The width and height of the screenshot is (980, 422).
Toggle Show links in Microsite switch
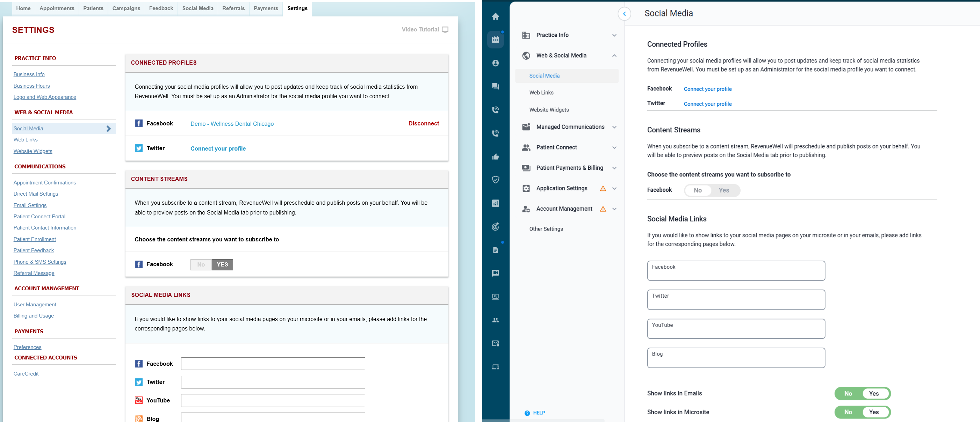862,412
